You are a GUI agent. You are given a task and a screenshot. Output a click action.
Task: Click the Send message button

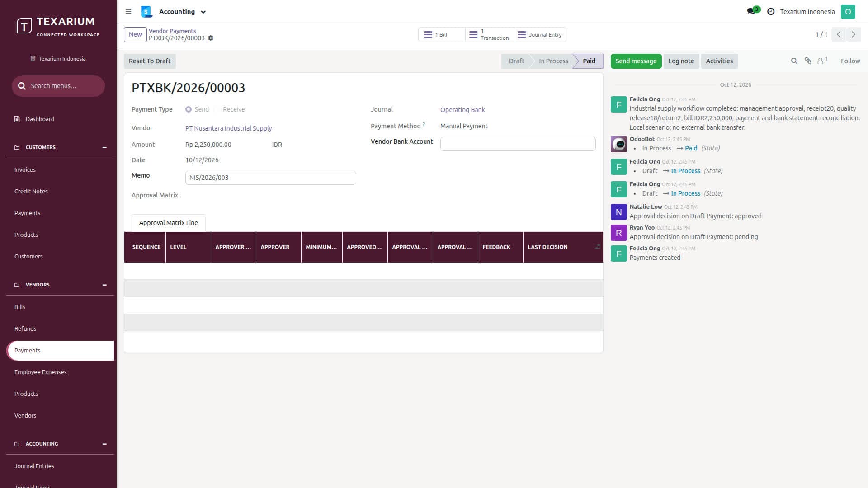pyautogui.click(x=636, y=61)
